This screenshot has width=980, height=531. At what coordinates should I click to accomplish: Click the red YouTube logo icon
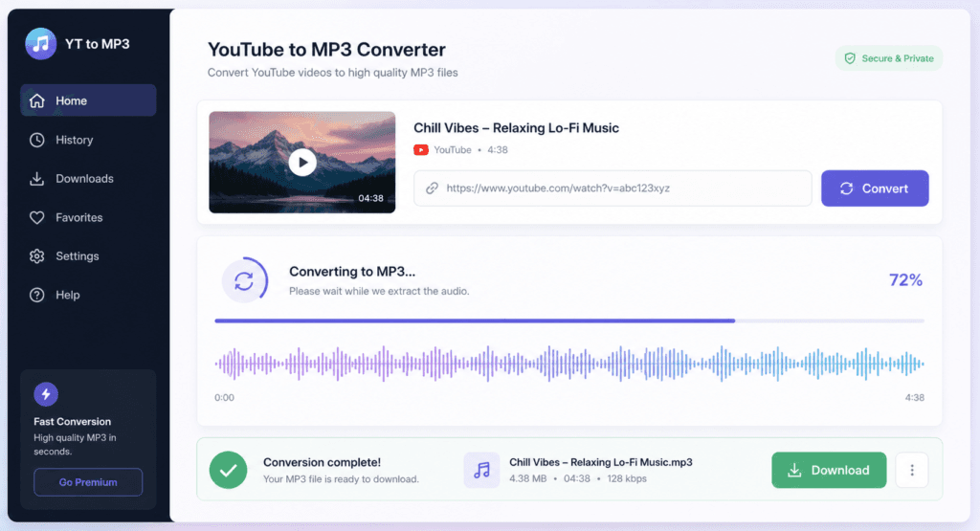point(421,150)
